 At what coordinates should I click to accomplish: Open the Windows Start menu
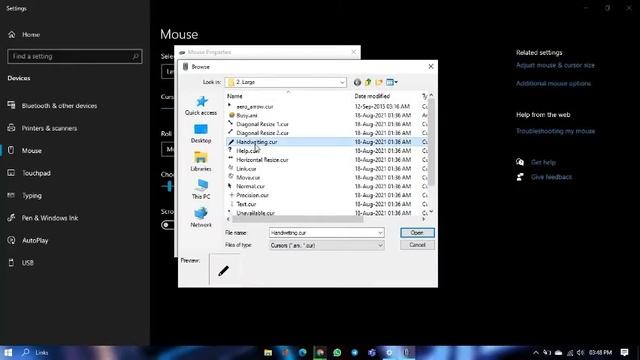8,352
